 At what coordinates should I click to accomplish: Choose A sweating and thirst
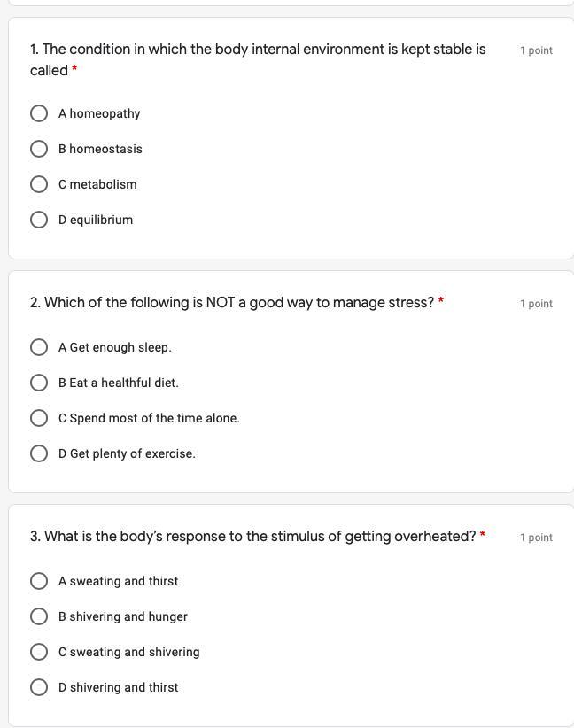click(x=39, y=581)
